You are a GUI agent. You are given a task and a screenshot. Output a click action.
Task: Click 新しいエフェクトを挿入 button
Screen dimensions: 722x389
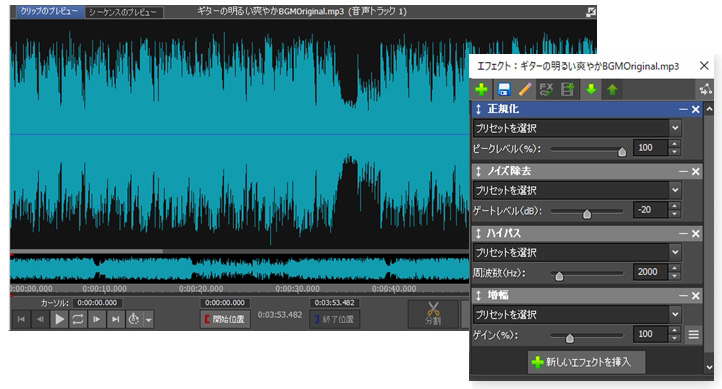pyautogui.click(x=587, y=362)
